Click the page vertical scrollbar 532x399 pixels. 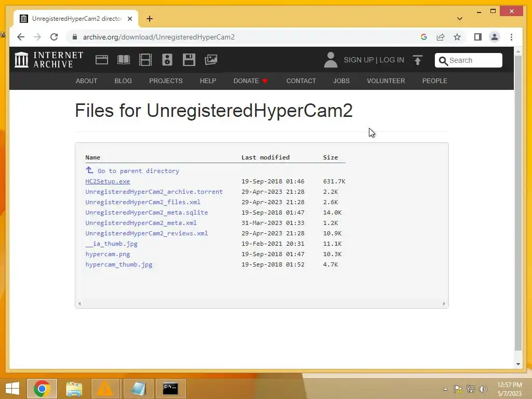518,203
